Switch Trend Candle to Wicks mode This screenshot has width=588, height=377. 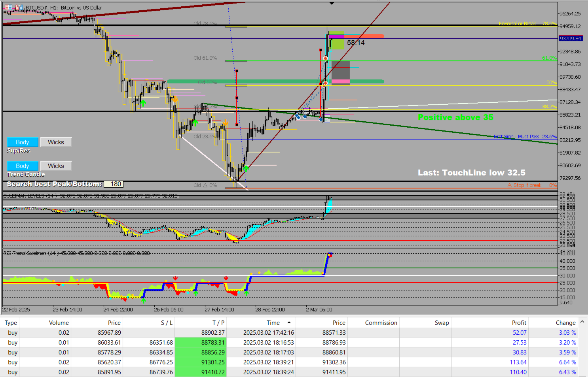click(56, 166)
